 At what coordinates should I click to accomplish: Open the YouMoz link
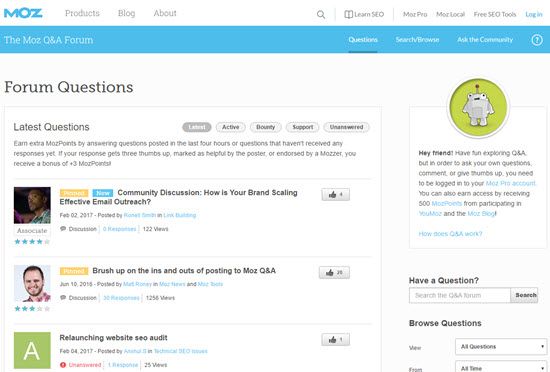(x=430, y=214)
